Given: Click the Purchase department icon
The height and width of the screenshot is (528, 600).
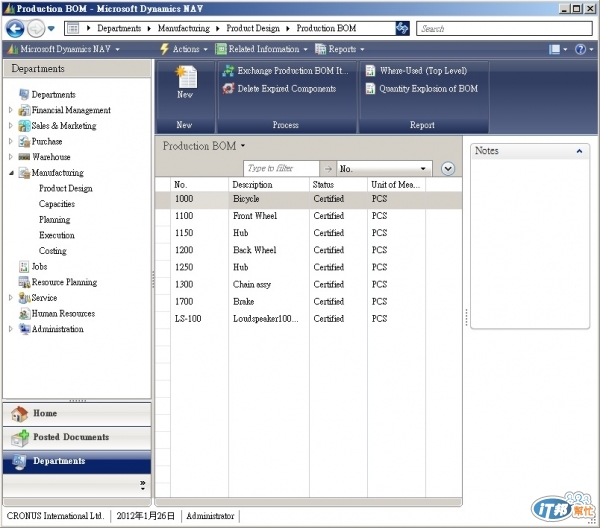Looking at the screenshot, I should click(24, 141).
